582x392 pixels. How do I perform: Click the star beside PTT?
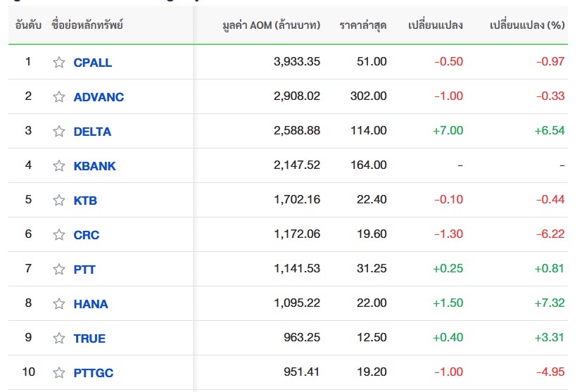pos(58,269)
